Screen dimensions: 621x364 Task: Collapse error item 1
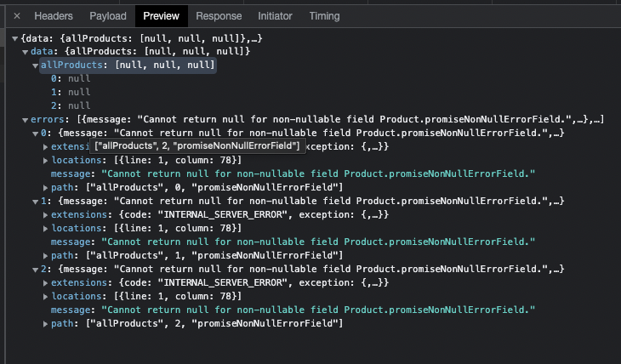[x=35, y=202]
